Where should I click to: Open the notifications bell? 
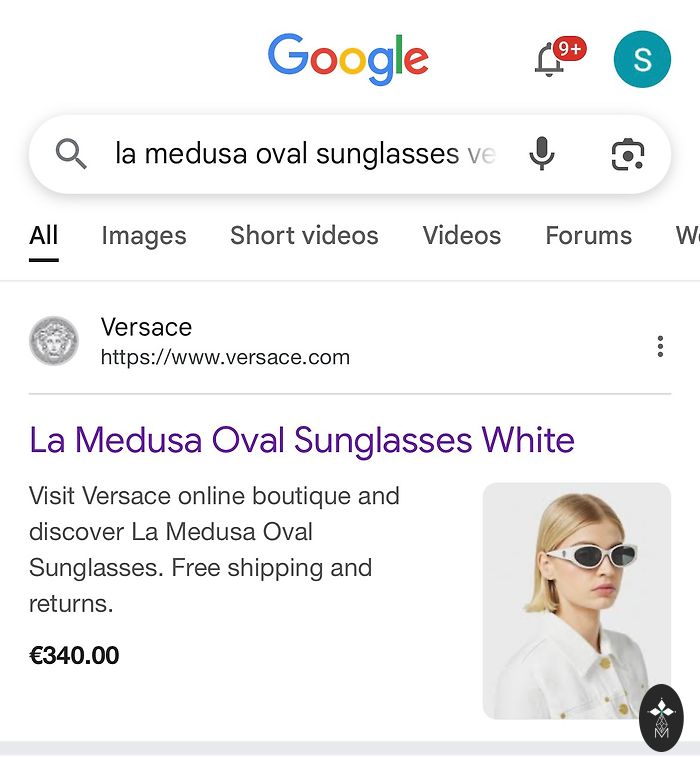(x=550, y=60)
